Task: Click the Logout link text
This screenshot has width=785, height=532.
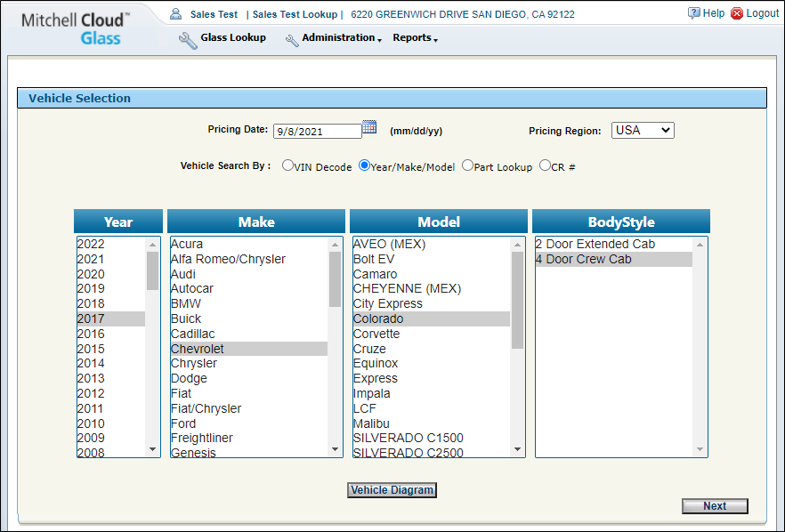Action: point(763,13)
